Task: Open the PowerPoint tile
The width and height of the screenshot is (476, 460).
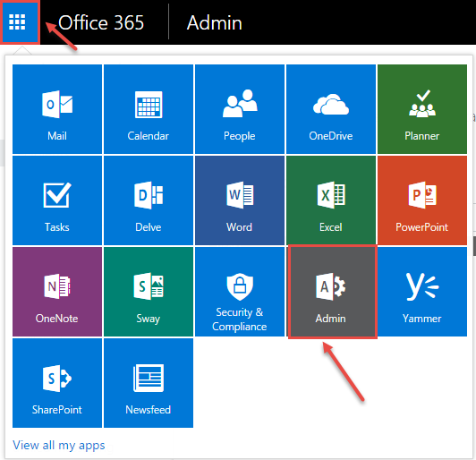Action: click(x=422, y=200)
